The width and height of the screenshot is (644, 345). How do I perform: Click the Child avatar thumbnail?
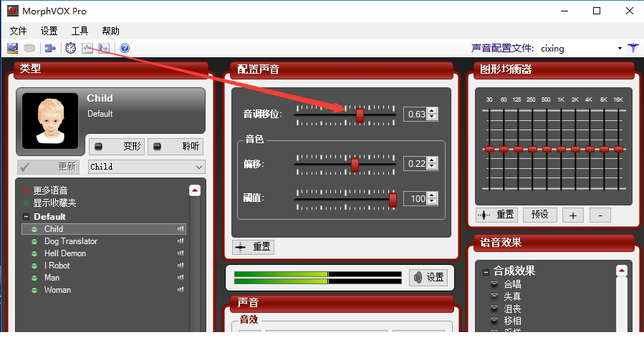coord(50,121)
